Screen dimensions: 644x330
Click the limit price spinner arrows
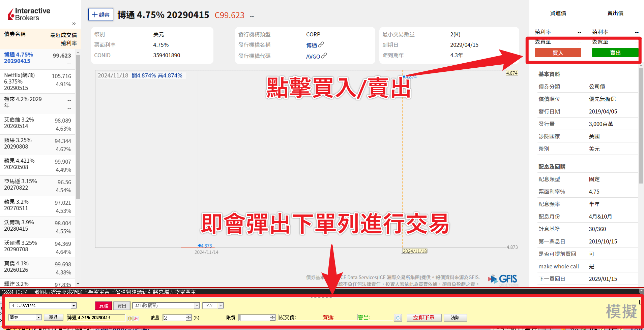[x=272, y=318]
